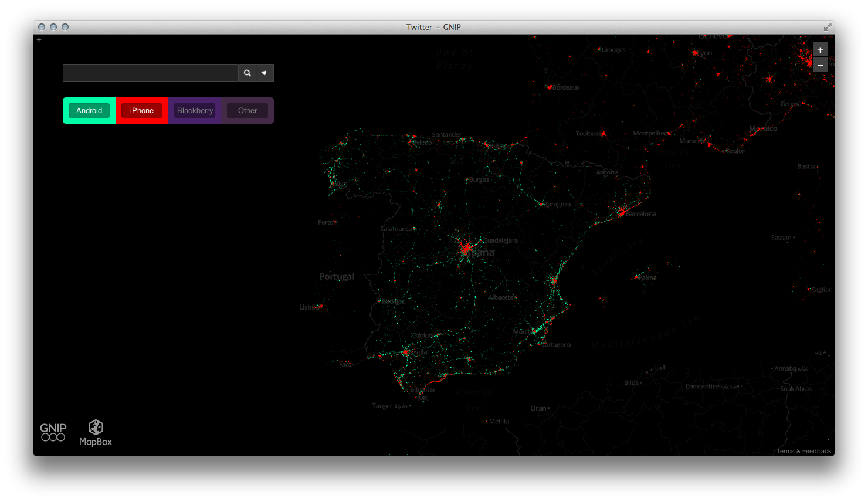Toggle the Android tweets layer
Viewport: 868px width, 502px height.
coord(89,110)
